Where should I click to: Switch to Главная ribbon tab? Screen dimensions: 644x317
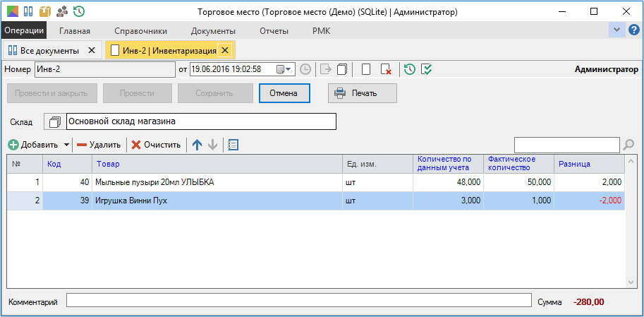[x=75, y=31]
